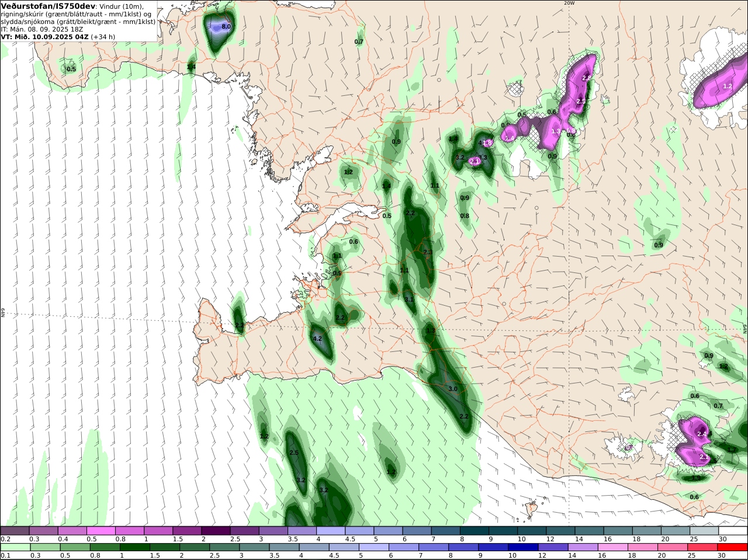
Task: Click the 30 label of the lower legend bar
Action: [721, 555]
